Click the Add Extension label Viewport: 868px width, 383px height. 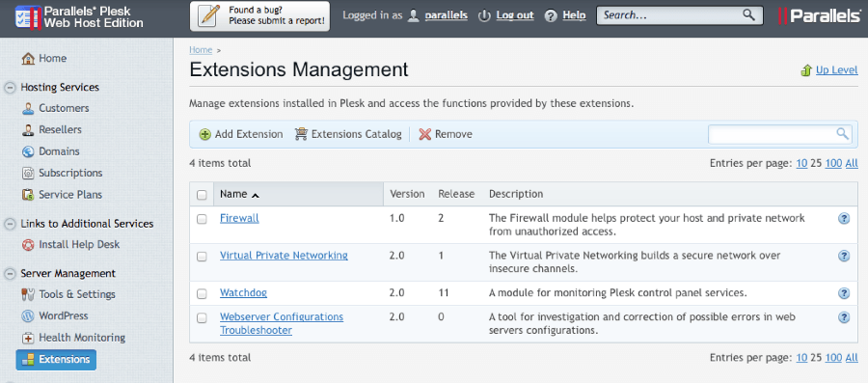tap(249, 134)
